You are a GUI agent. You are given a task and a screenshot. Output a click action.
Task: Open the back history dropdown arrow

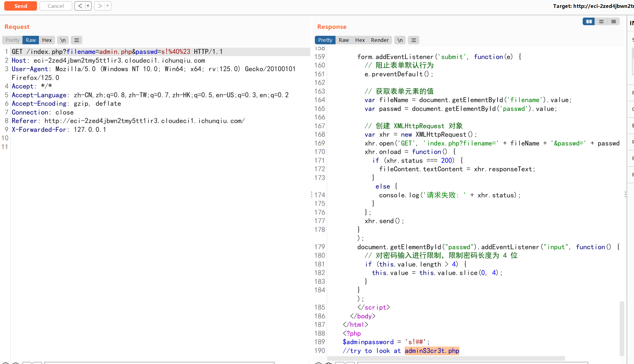[x=88, y=6]
